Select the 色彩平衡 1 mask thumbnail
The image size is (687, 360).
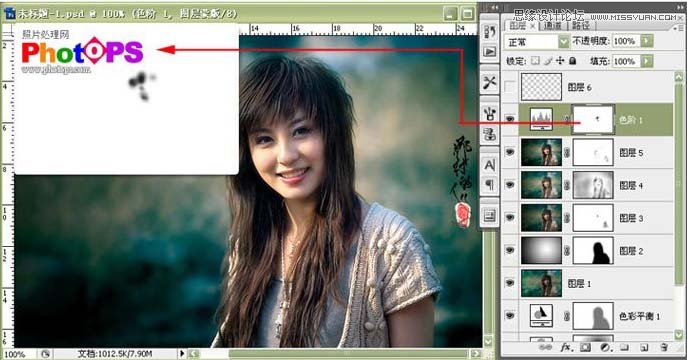[x=593, y=316]
